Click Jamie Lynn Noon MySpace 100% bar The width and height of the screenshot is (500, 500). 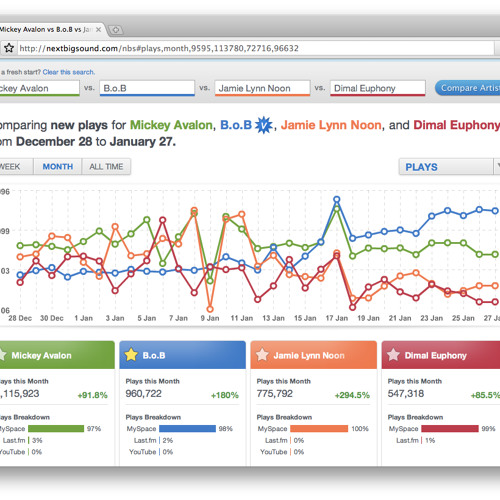(x=319, y=429)
